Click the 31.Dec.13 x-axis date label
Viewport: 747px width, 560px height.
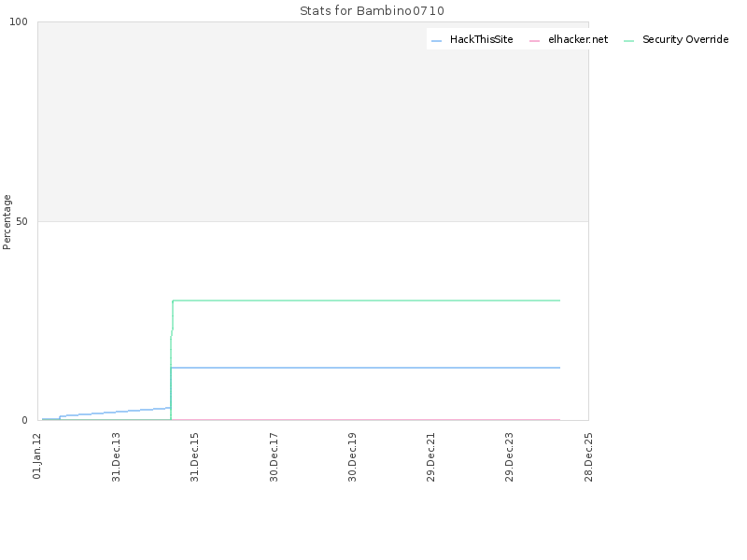coord(116,457)
